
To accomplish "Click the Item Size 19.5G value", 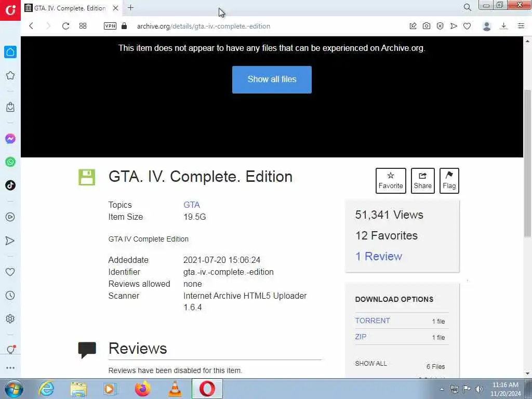I will point(194,217).
